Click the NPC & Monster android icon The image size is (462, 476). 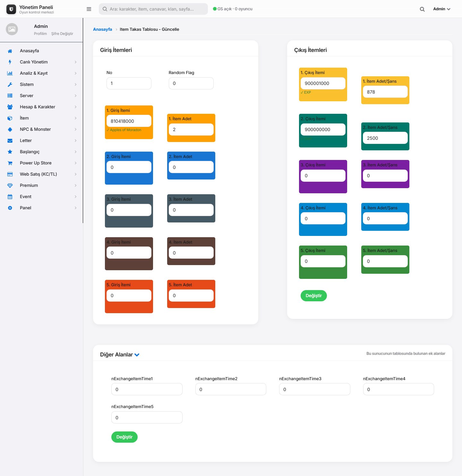click(x=10, y=129)
